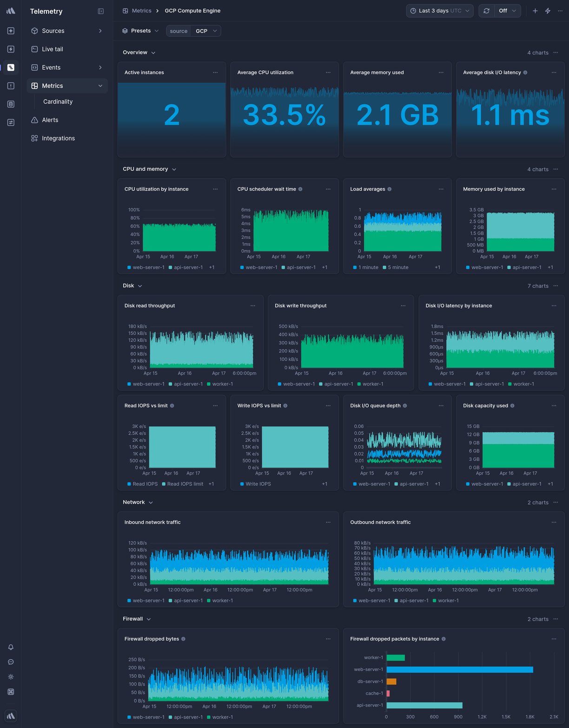
Task: Open the Integrations page
Action: tap(58, 138)
